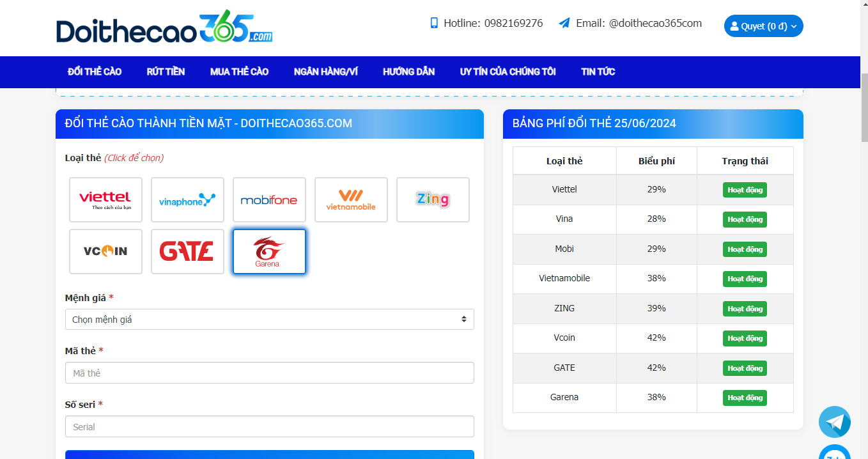Click the Trạng thái column header
Viewport: 868px width, 459px height.
(x=745, y=161)
